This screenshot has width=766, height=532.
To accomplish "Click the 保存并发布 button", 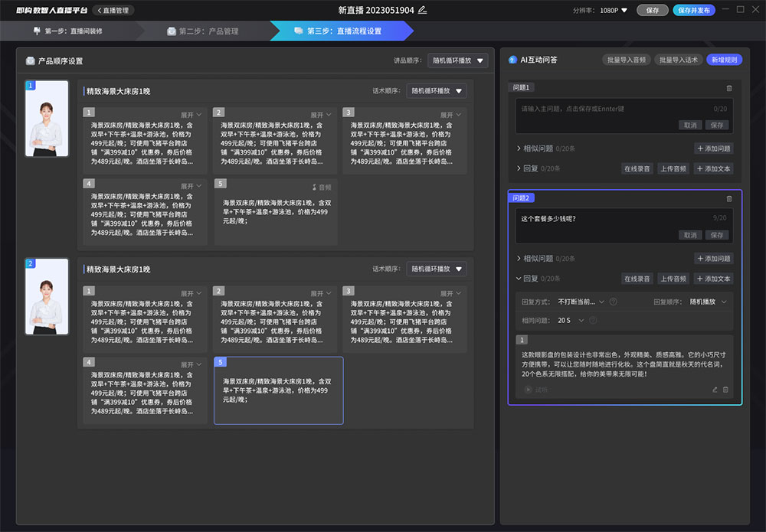I will pos(694,11).
